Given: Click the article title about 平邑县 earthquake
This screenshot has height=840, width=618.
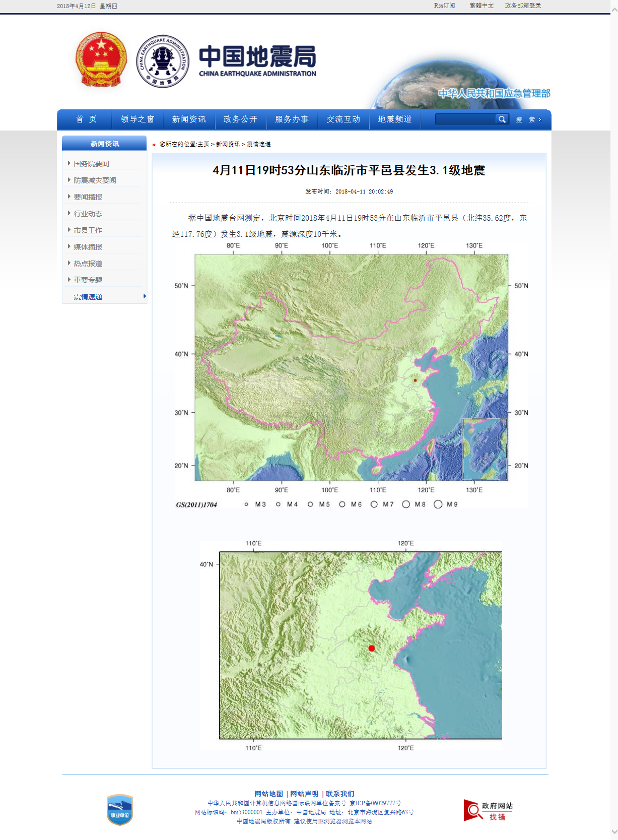Looking at the screenshot, I should click(x=349, y=170).
